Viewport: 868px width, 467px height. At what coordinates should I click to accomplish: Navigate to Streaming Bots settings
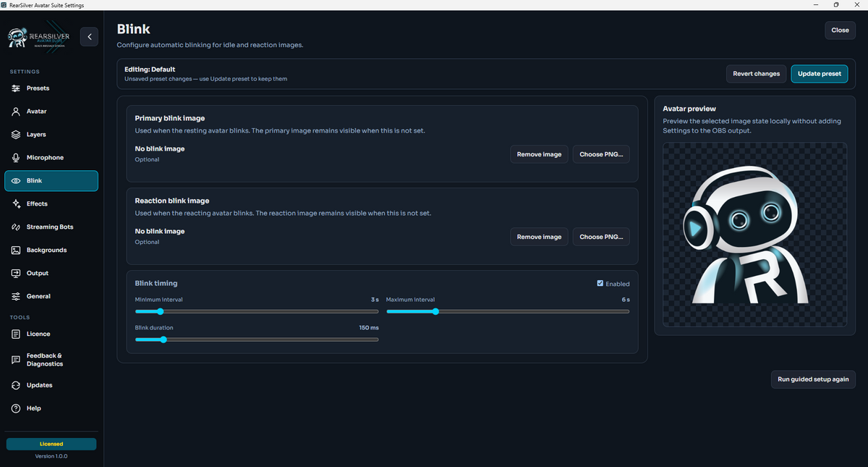pyautogui.click(x=51, y=227)
